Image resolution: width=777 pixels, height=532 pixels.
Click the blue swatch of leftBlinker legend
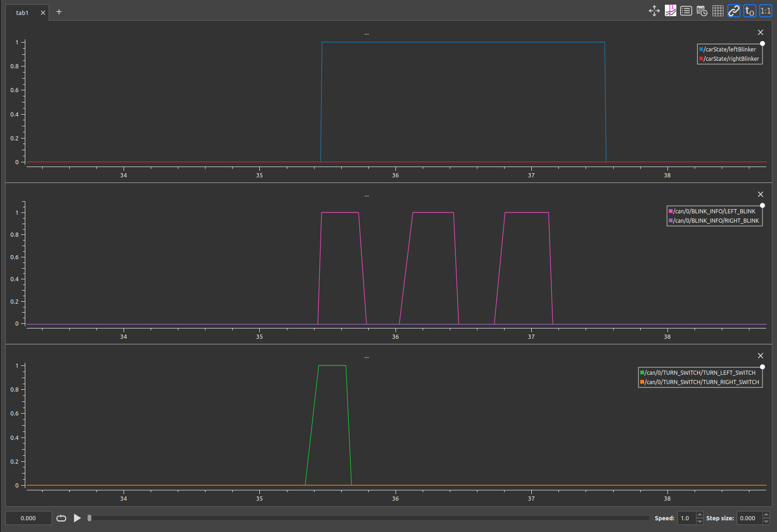click(701, 49)
